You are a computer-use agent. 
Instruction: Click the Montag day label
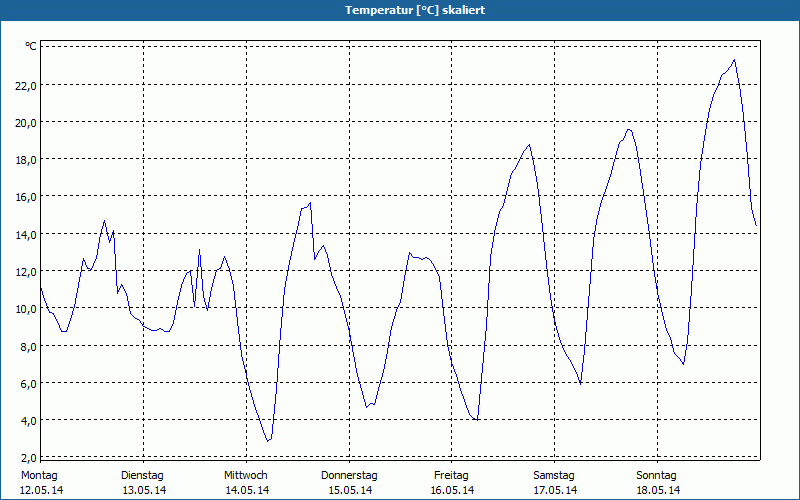tap(39, 475)
